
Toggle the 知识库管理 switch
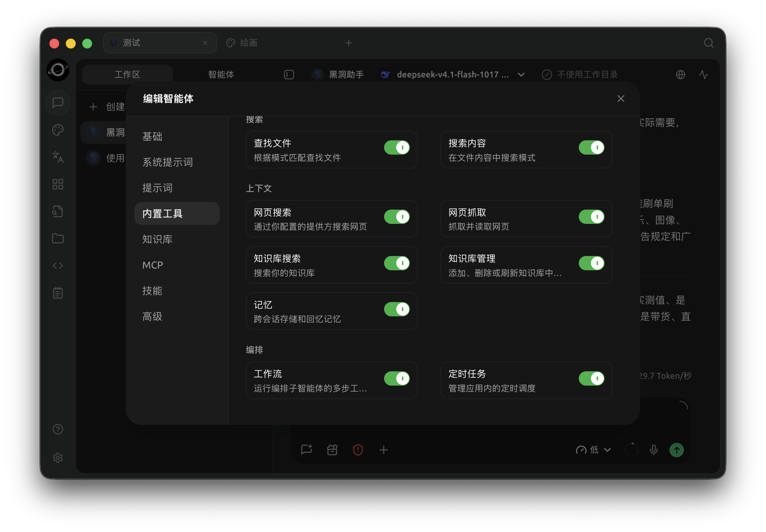tap(592, 263)
